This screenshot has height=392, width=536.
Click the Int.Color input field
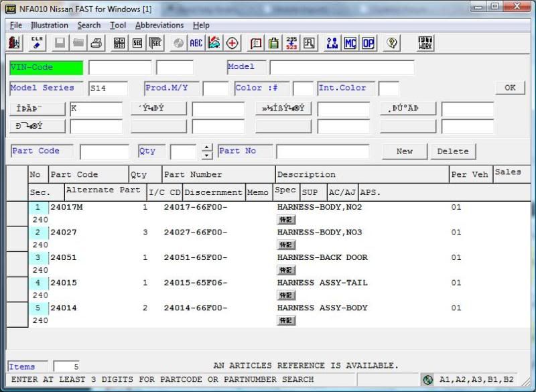point(389,88)
